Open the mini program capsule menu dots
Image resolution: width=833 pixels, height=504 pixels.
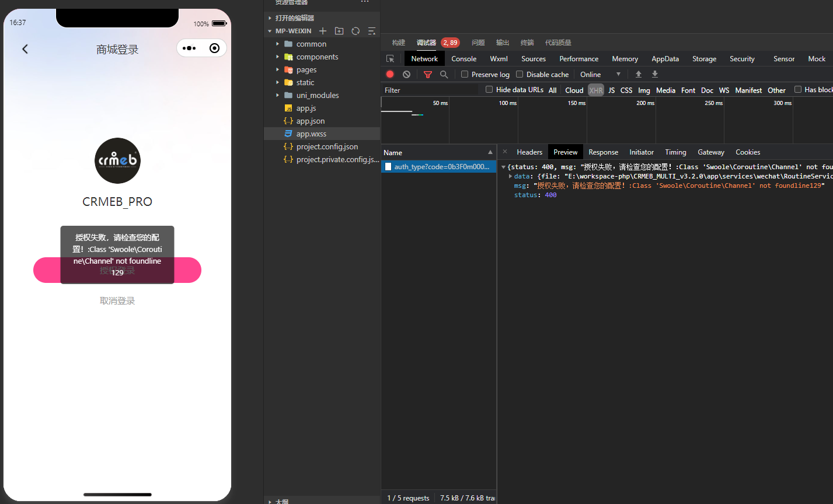(x=189, y=48)
